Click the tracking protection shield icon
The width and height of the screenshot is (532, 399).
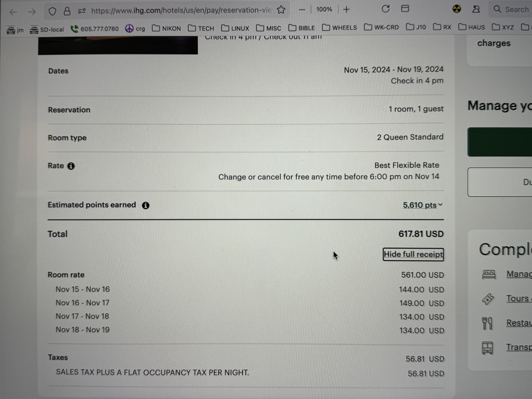pos(52,11)
